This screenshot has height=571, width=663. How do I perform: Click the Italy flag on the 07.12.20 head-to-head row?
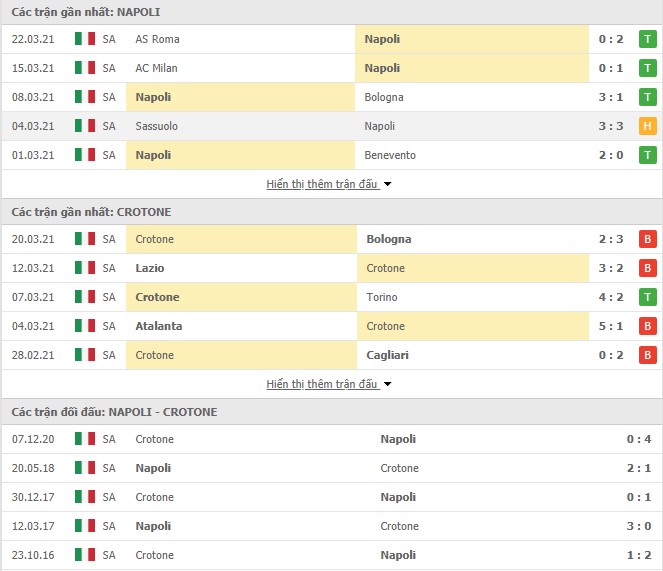pos(85,439)
